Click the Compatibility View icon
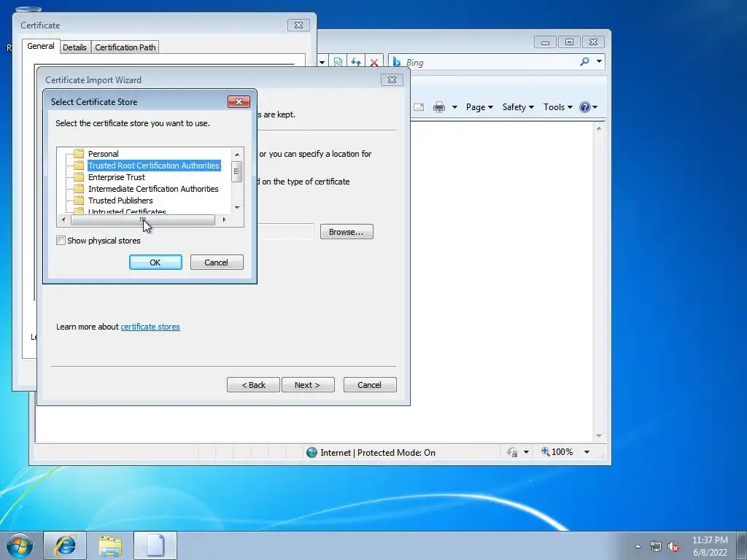The height and width of the screenshot is (560, 747). click(x=338, y=63)
